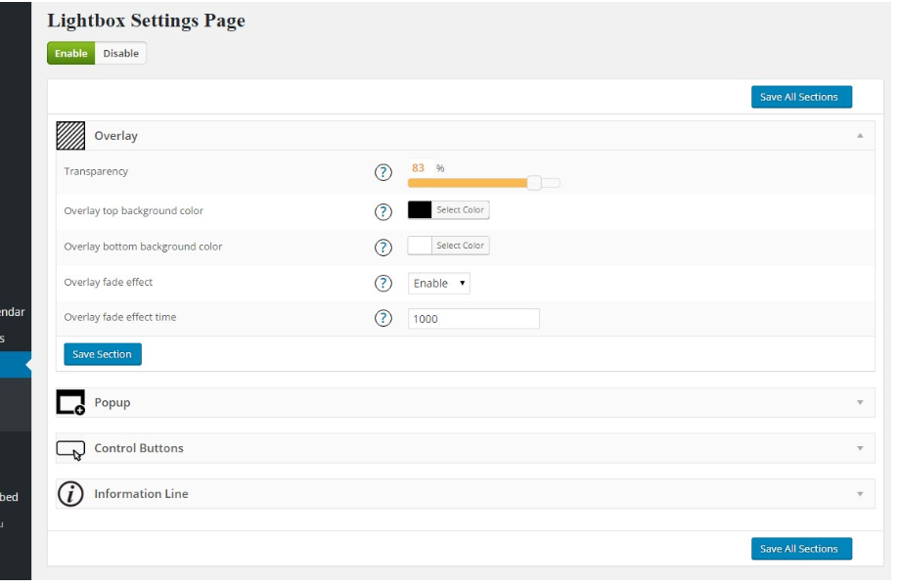The height and width of the screenshot is (588, 898).
Task: Open the Overlay fade effect dropdown
Action: pos(439,283)
